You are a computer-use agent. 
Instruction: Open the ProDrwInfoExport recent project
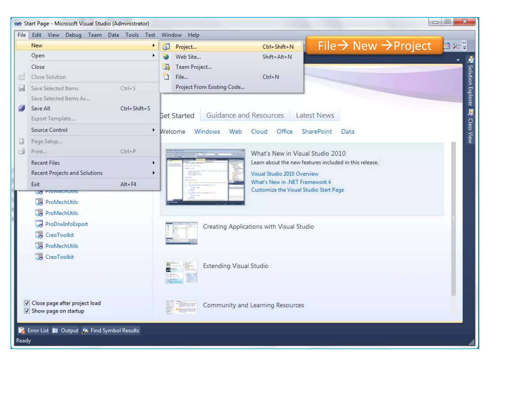[x=66, y=224]
